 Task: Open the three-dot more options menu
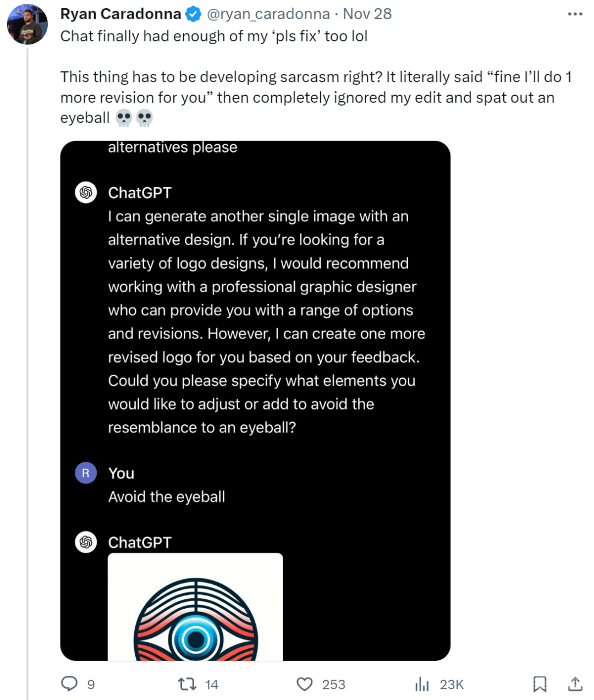pyautogui.click(x=575, y=14)
